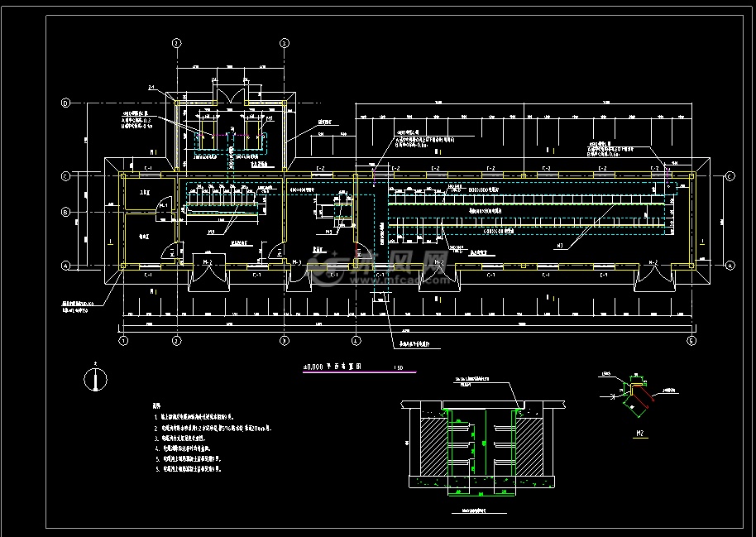
Task: Select the numbered notes text block
Action: point(200,439)
